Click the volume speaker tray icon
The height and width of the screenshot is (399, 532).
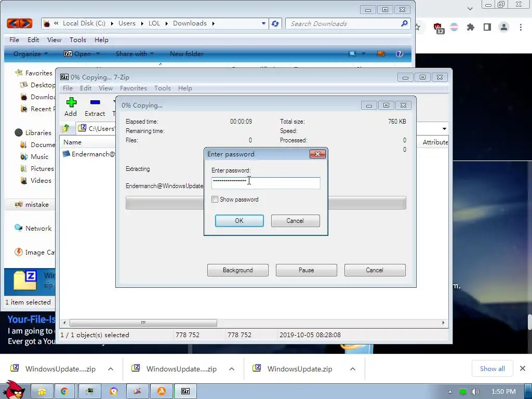(475, 392)
